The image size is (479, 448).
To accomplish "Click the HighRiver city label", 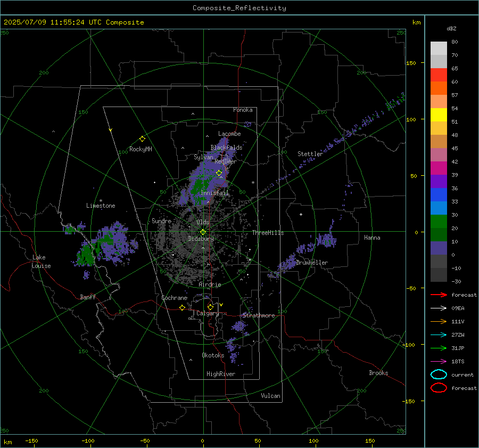I will (x=221, y=374).
